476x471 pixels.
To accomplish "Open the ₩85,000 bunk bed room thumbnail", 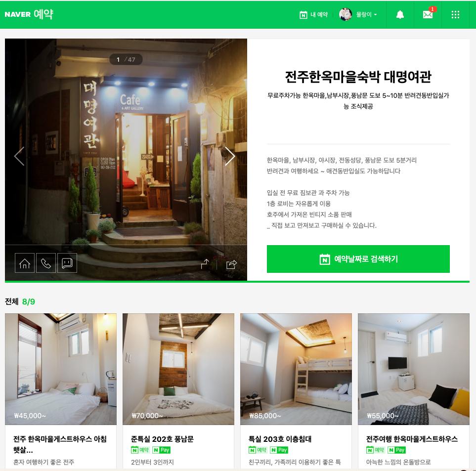I will (x=296, y=369).
